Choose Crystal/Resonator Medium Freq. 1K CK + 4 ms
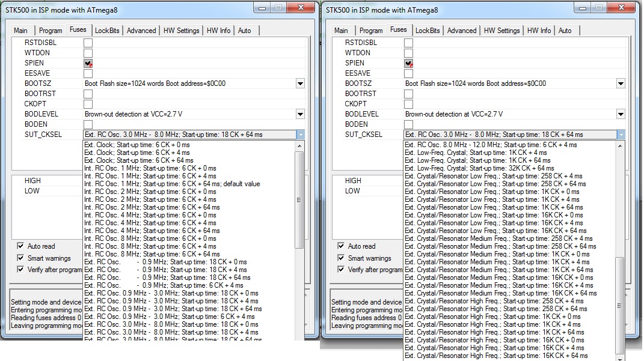The width and height of the screenshot is (644, 361). [x=497, y=262]
